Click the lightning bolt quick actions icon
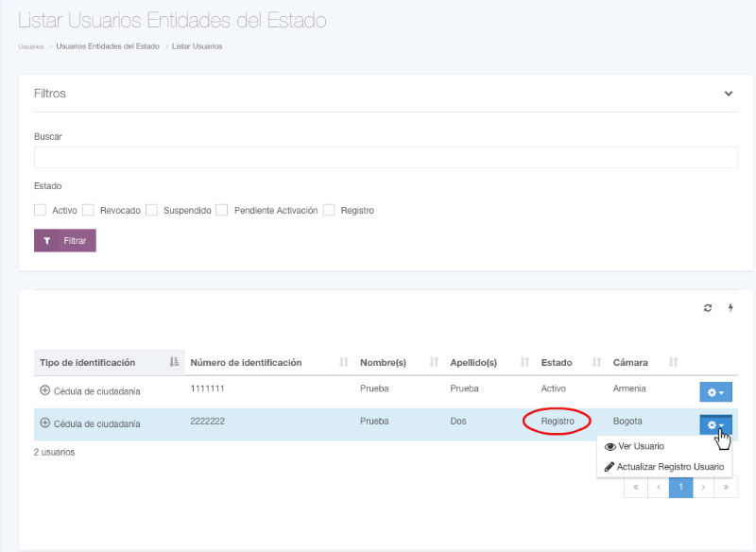The width and height of the screenshot is (756, 552). [x=730, y=308]
